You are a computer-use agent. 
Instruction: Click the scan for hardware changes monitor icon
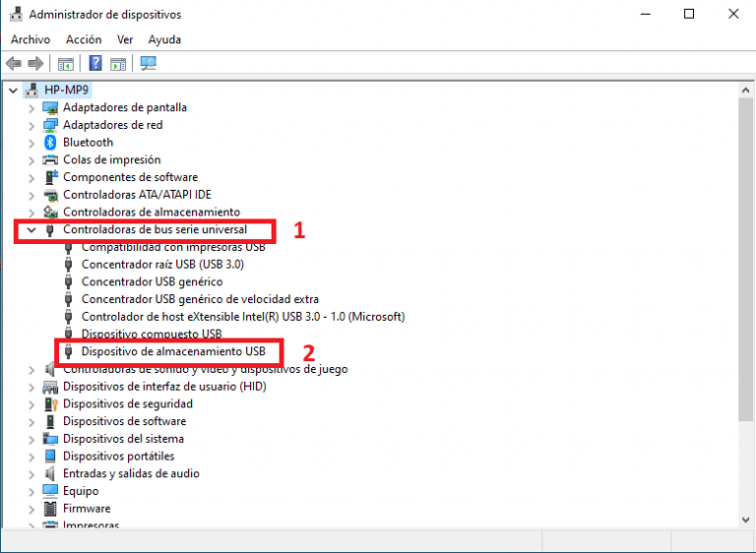pos(149,64)
